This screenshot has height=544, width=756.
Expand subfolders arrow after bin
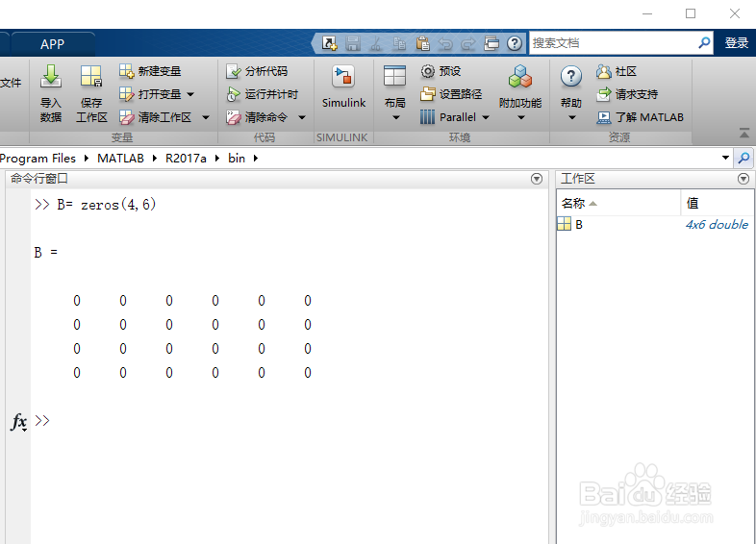coord(256,158)
